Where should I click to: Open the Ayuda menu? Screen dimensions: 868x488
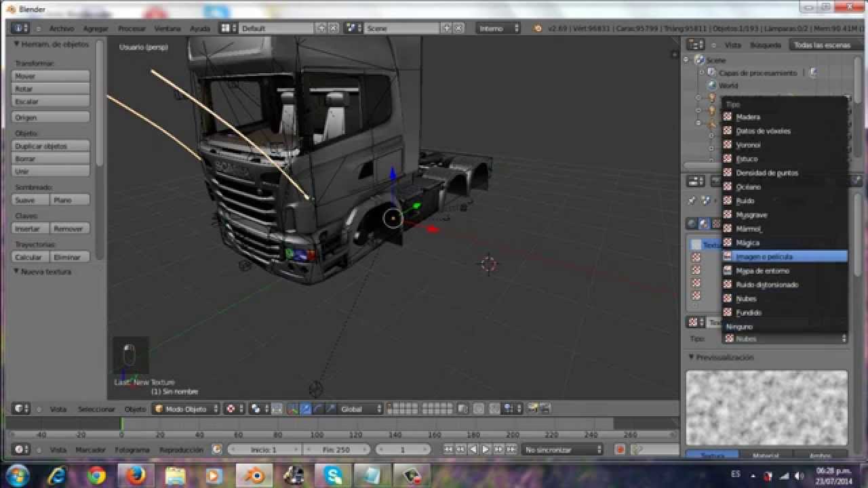pos(200,28)
